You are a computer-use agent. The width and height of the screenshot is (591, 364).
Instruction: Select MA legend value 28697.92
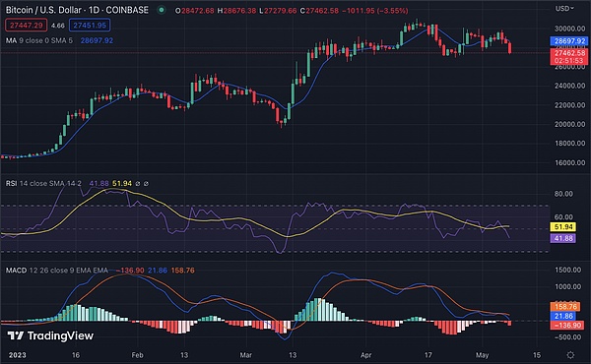point(97,40)
